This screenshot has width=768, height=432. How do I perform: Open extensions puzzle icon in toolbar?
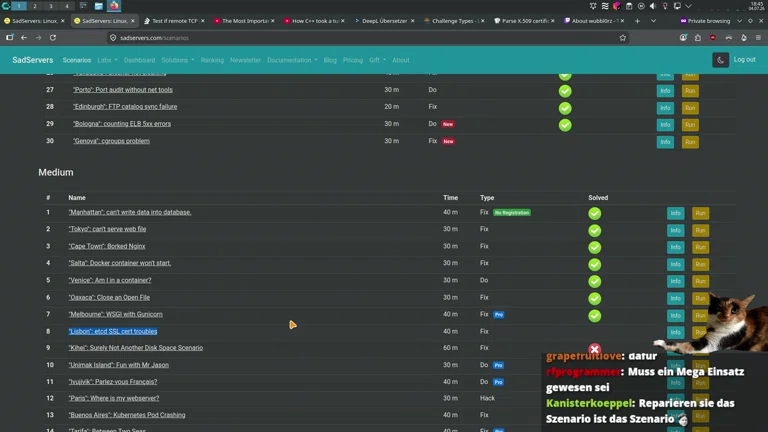tap(697, 38)
